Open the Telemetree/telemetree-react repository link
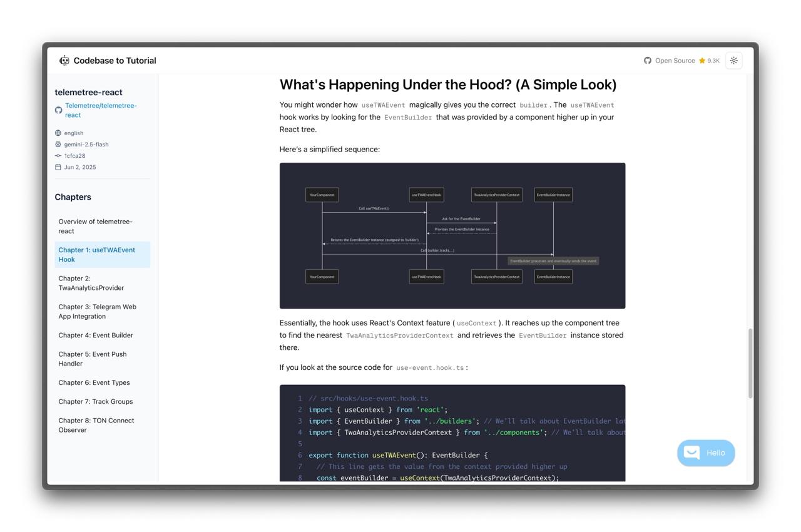801x532 pixels. pyautogui.click(x=101, y=110)
